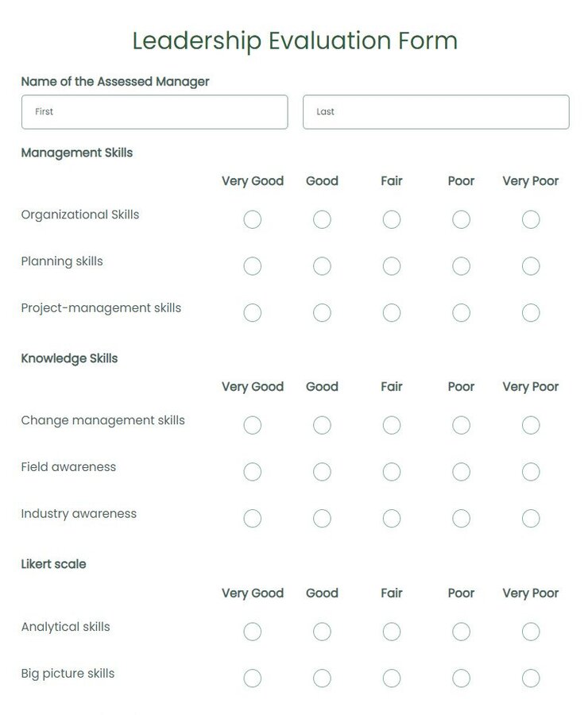Mark Project-management skills as Very Good
588x715 pixels.
coord(253,313)
